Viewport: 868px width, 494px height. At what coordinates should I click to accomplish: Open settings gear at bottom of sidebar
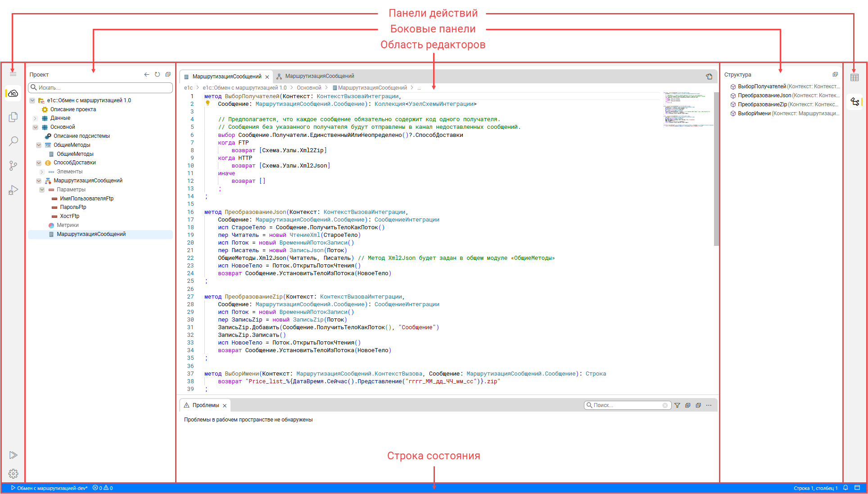click(13, 473)
